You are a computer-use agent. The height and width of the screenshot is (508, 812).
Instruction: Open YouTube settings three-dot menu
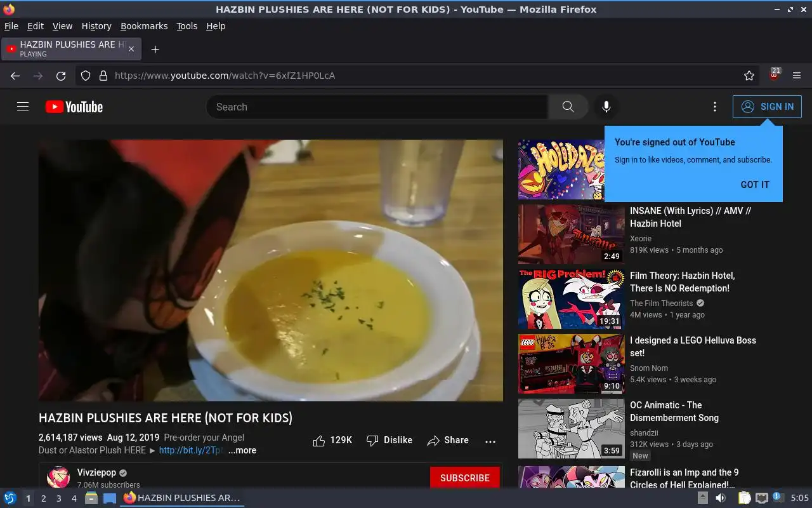[715, 107]
